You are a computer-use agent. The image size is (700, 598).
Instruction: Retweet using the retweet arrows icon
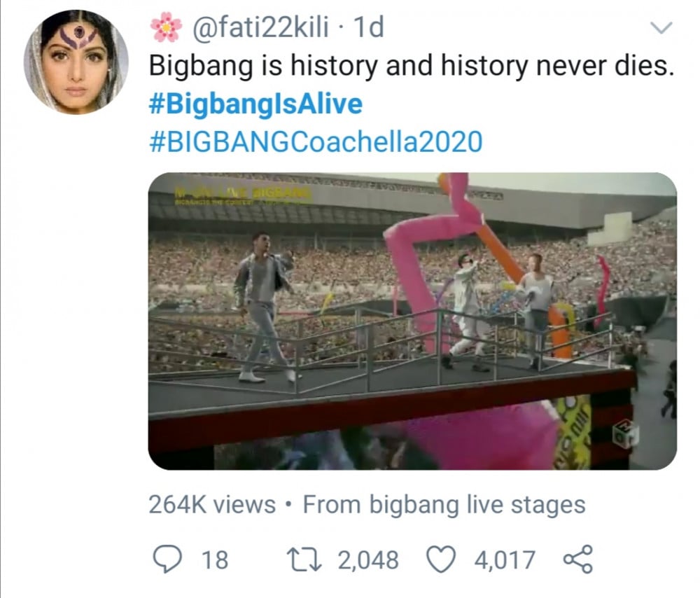coord(304,560)
